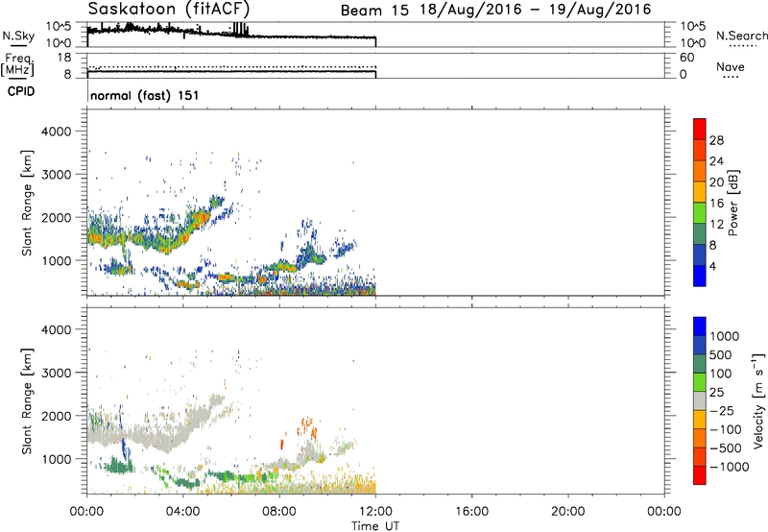Click the '4000' tick on the power panel
768x532 pixels.
(56, 132)
